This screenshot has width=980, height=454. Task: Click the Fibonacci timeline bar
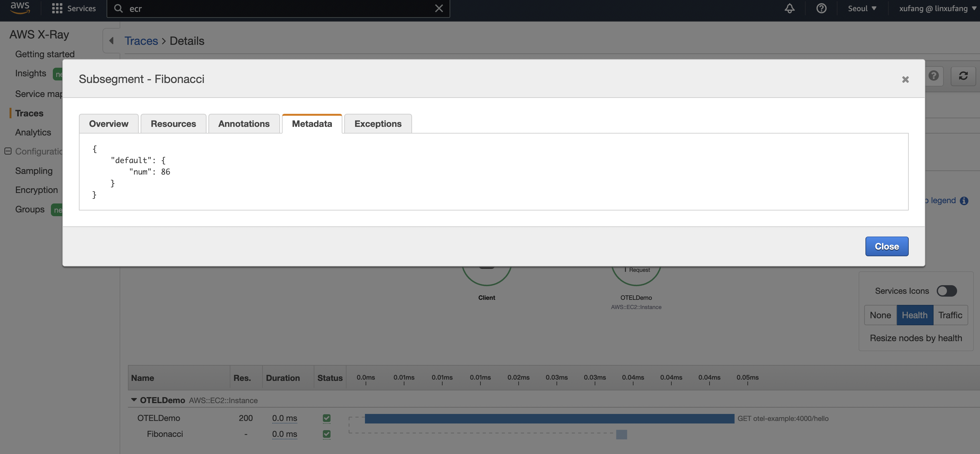621,434
